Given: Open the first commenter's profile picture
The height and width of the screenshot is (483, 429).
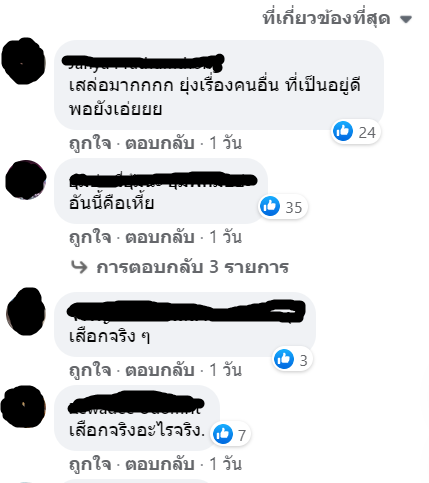Looking at the screenshot, I should coord(23,61).
